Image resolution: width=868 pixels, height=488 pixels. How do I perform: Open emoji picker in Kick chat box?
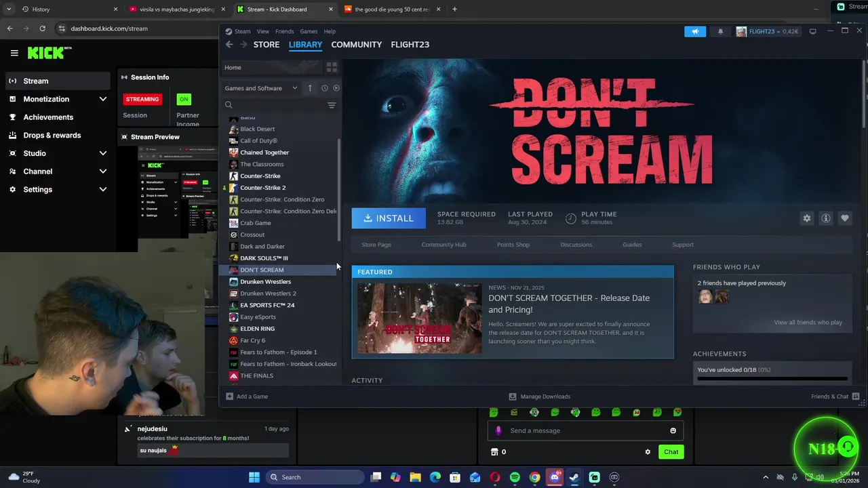[x=673, y=430]
